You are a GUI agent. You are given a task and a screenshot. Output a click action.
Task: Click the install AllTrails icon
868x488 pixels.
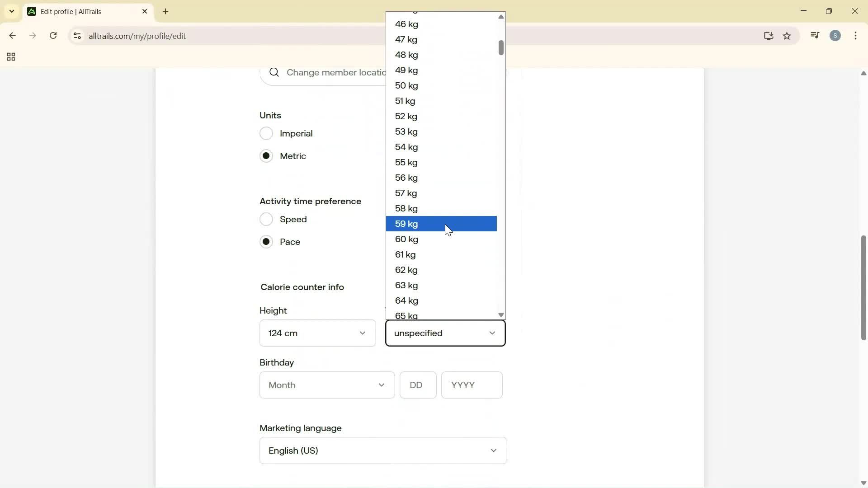pos(769,36)
